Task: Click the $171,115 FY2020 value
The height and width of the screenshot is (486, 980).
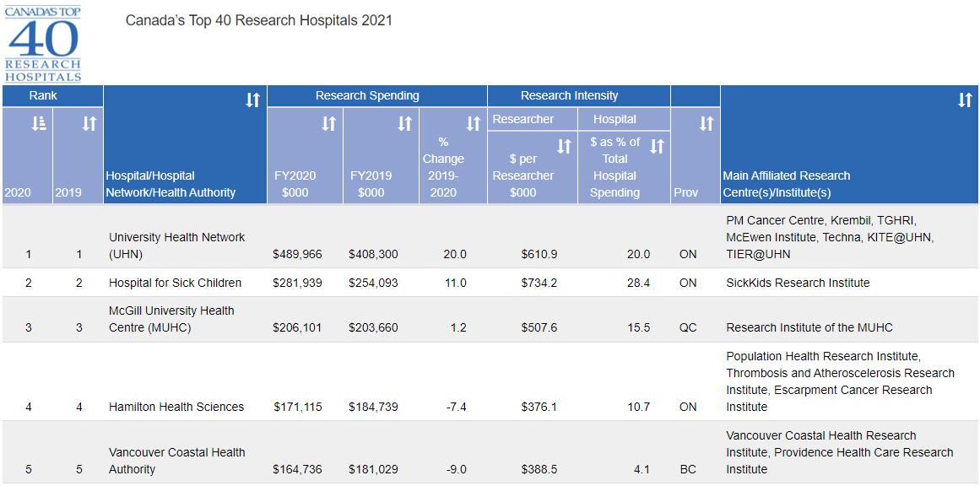Action: coord(297,408)
